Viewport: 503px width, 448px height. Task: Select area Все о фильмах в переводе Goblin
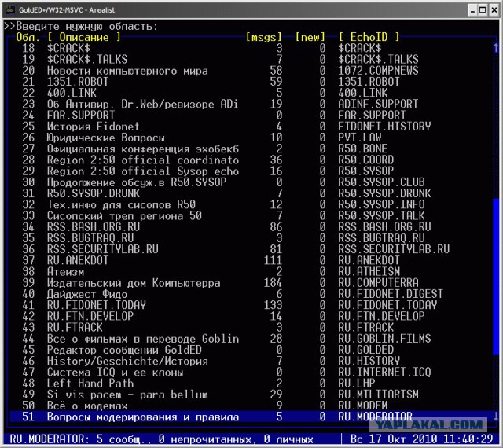tap(251, 339)
